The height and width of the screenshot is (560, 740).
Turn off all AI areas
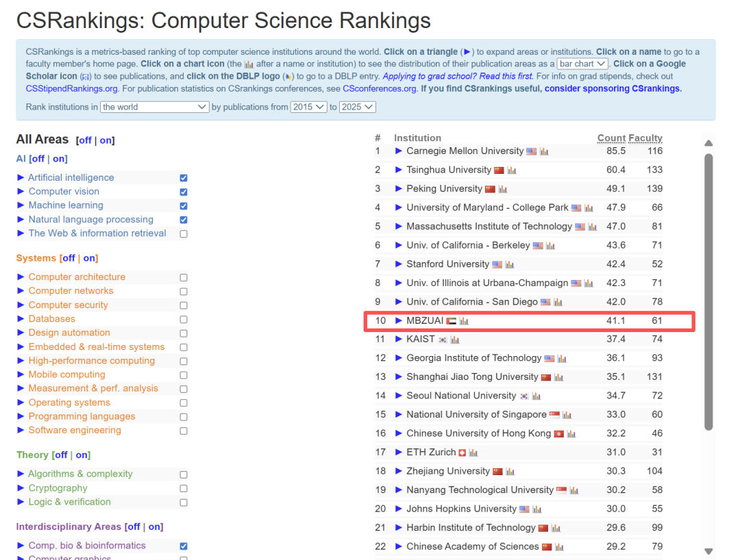(38, 159)
